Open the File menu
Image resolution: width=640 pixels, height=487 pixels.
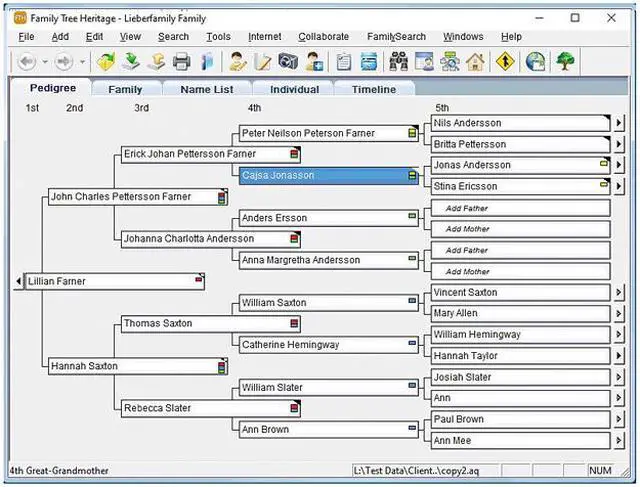(x=26, y=37)
